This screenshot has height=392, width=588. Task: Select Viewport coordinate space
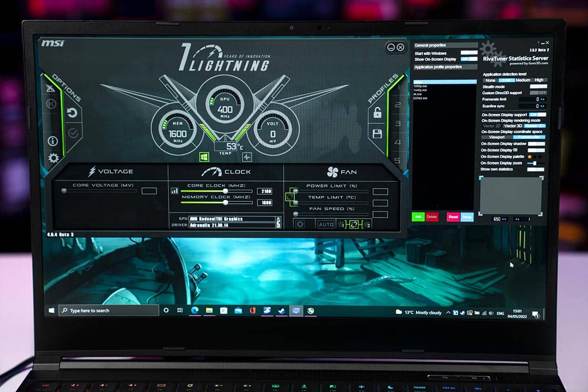pos(496,137)
